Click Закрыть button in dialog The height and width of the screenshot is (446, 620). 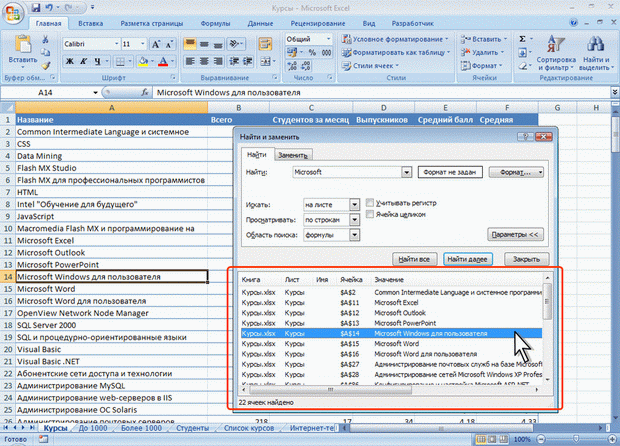[x=526, y=259]
